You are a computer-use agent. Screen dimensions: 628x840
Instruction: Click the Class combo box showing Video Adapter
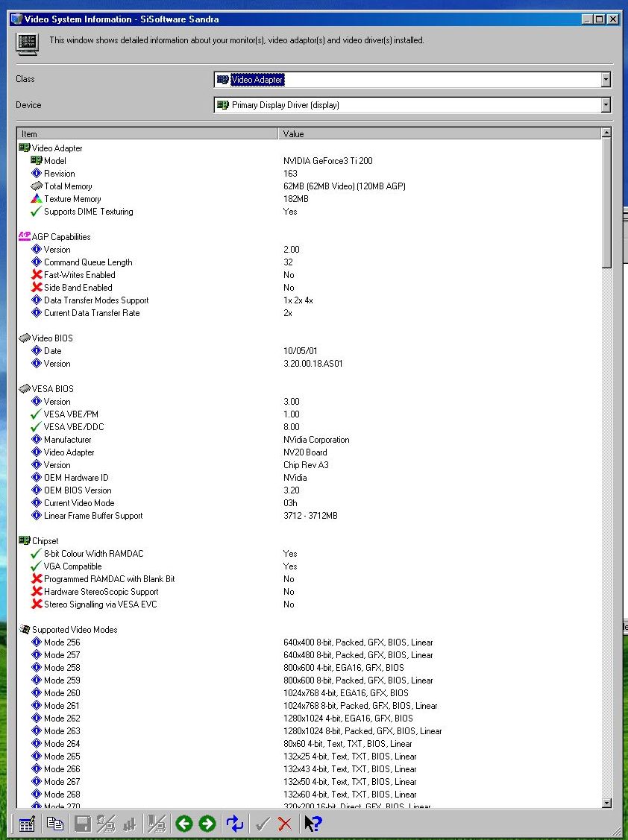[x=412, y=79]
